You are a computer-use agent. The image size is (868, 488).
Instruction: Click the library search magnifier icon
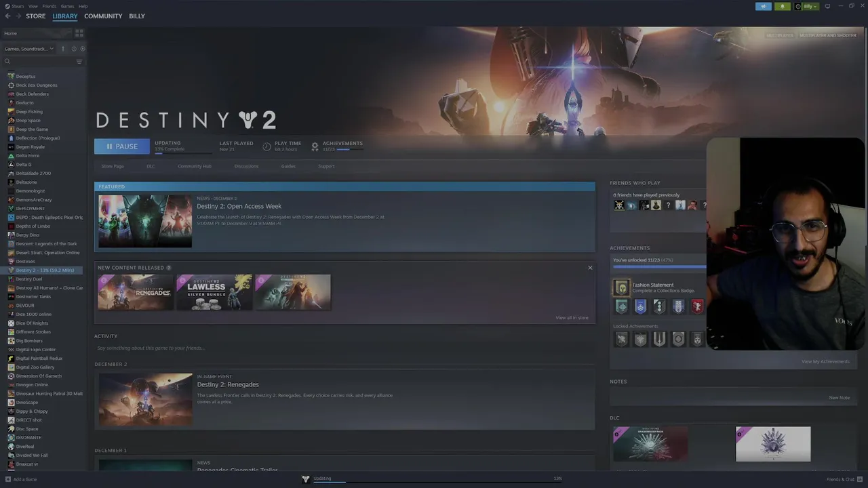(x=7, y=62)
